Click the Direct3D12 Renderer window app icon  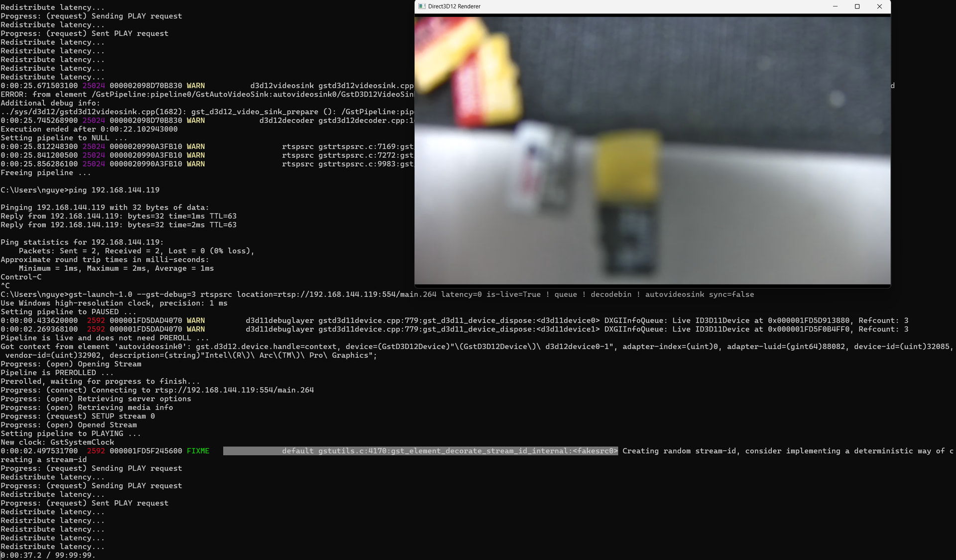point(422,6)
